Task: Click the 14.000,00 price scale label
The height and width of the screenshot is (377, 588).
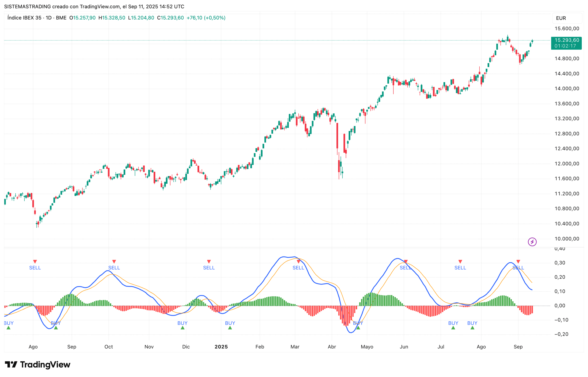Action: 567,89
